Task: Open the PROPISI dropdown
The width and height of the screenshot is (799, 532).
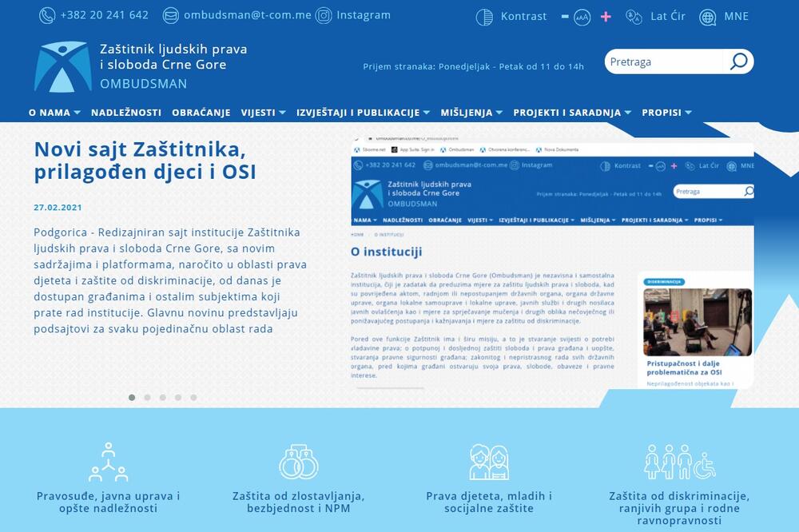Action: click(664, 113)
